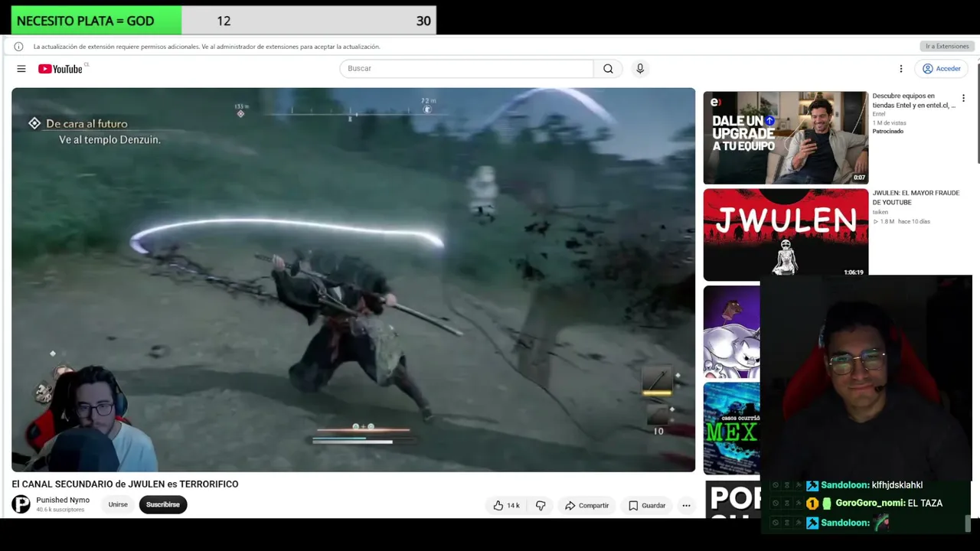The height and width of the screenshot is (551, 980).
Task: Like the video with 14 k likes
Action: pyautogui.click(x=507, y=505)
